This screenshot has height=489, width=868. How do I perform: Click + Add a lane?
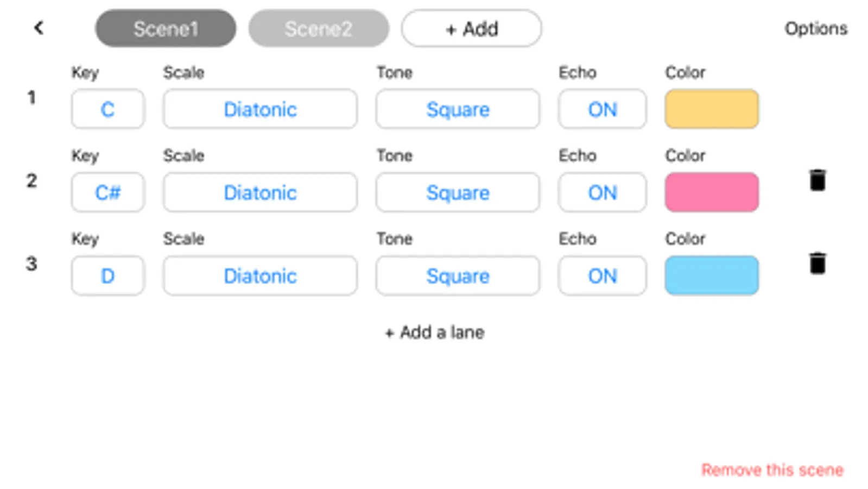434,332
